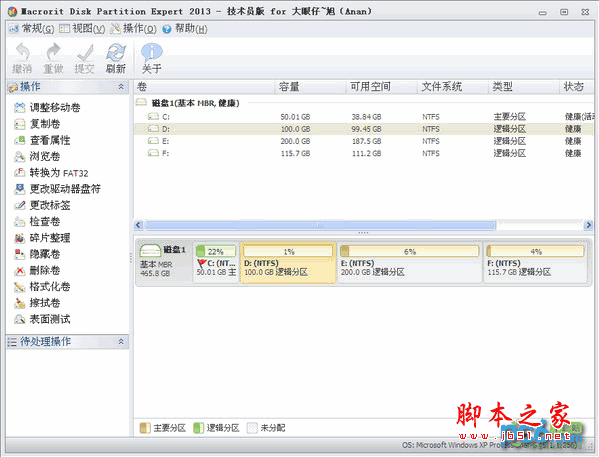Image resolution: width=599 pixels, height=457 pixels.
Task: Sort by the 文件系统 column header
Action: (453, 87)
